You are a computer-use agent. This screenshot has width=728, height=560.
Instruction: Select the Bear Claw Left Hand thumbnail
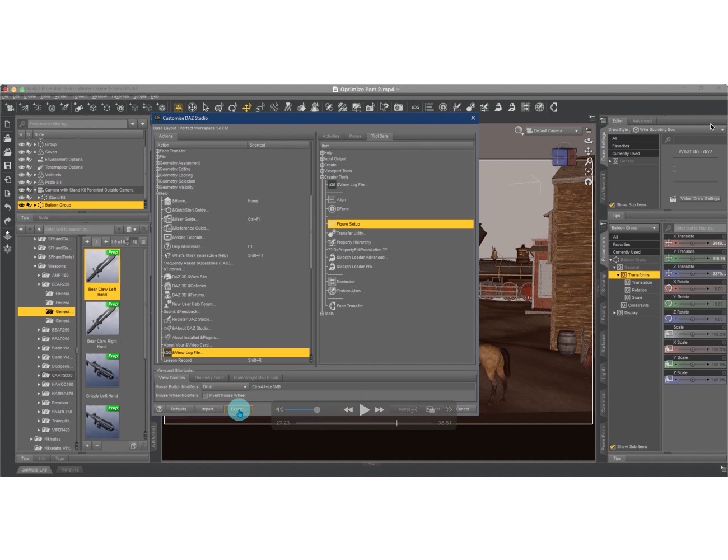[x=102, y=273]
